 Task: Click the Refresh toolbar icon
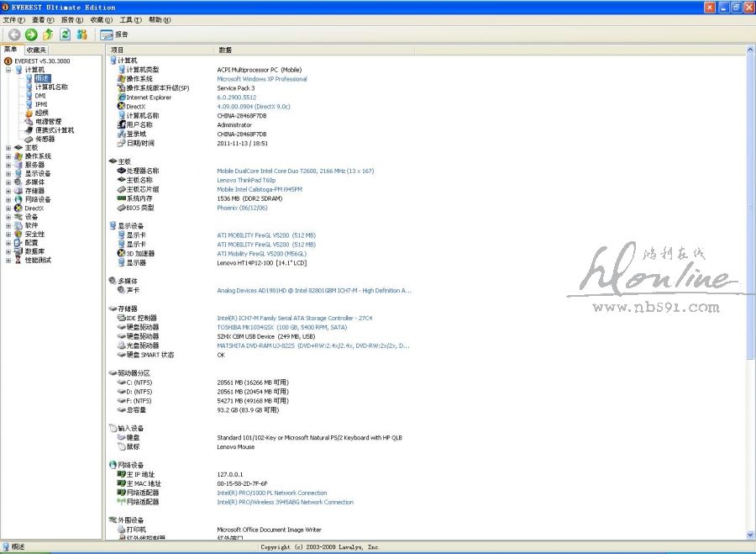click(x=65, y=34)
